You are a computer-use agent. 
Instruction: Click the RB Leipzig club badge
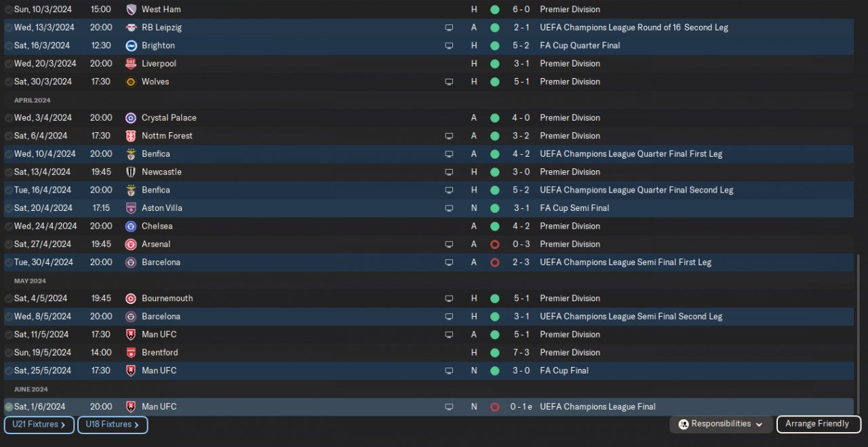tap(131, 28)
